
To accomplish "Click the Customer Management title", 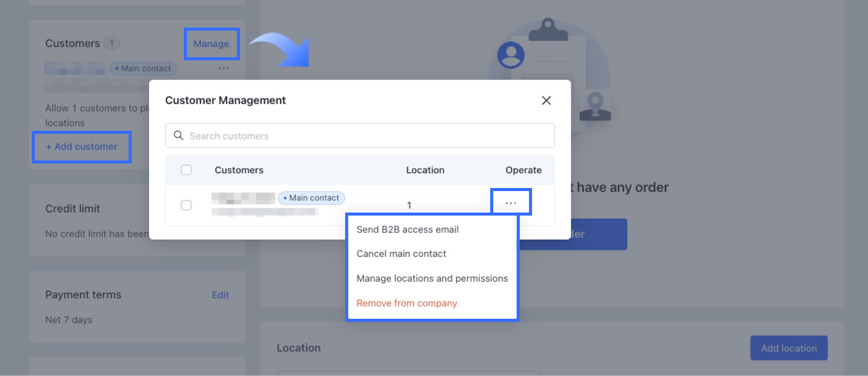I will pyautogui.click(x=225, y=100).
